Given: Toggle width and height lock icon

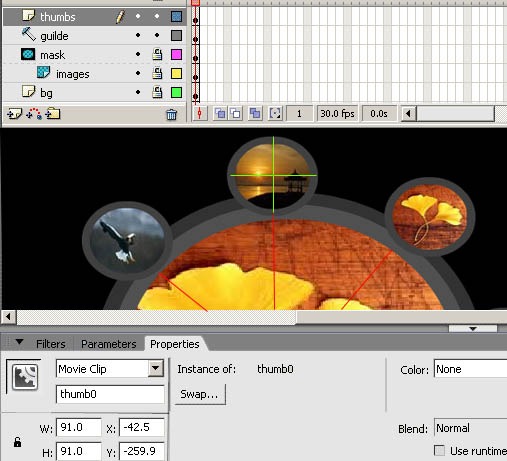Looking at the screenshot, I should tap(17, 442).
